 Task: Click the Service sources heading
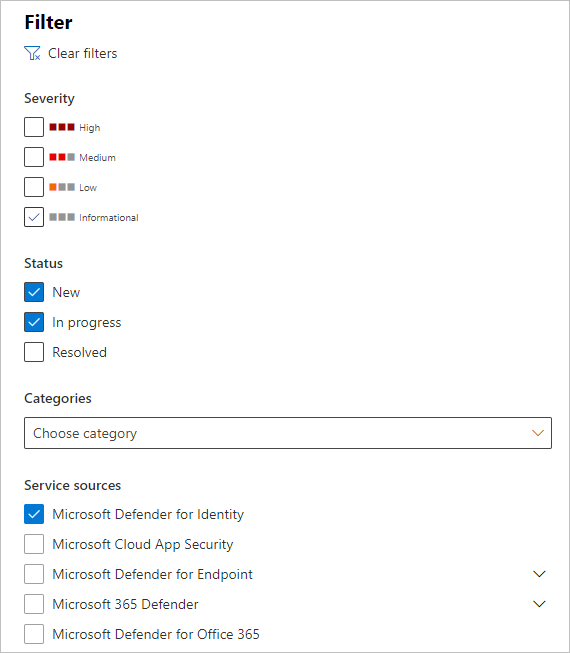pos(72,485)
